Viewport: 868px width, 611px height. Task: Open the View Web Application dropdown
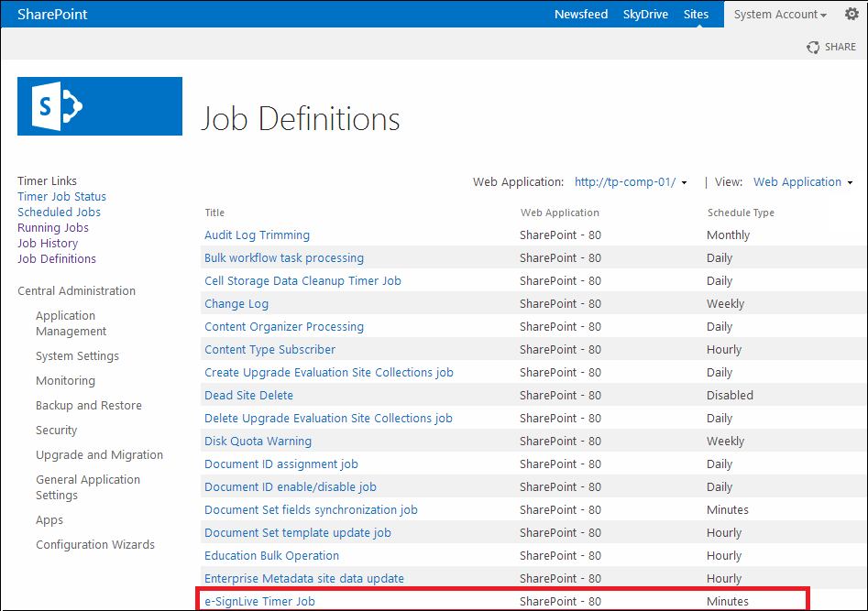[x=803, y=182]
